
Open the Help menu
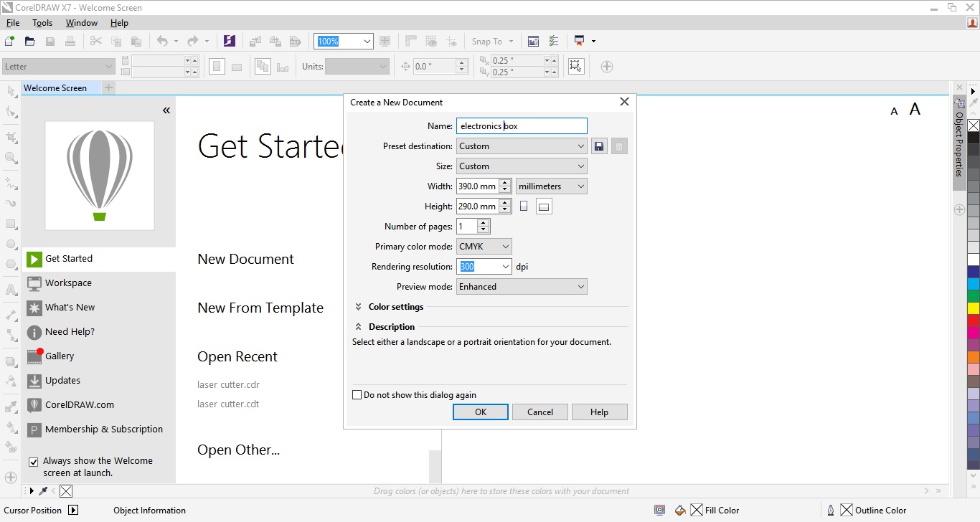pyautogui.click(x=119, y=23)
